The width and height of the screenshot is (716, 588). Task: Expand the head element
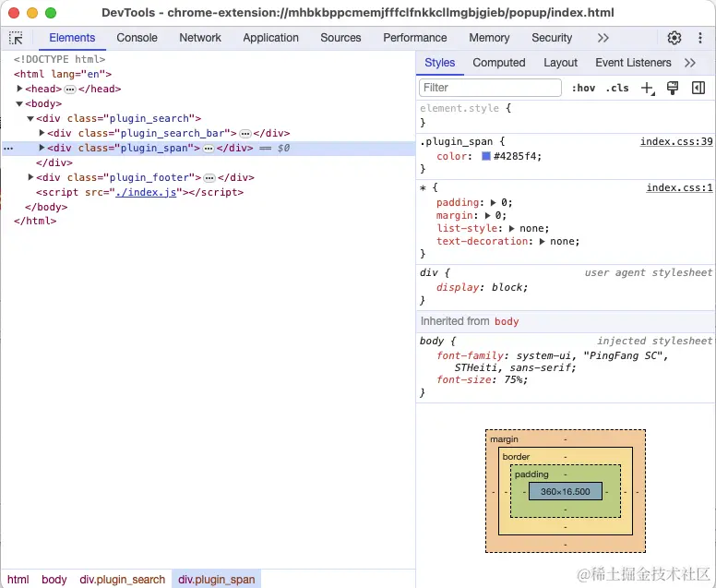point(19,89)
